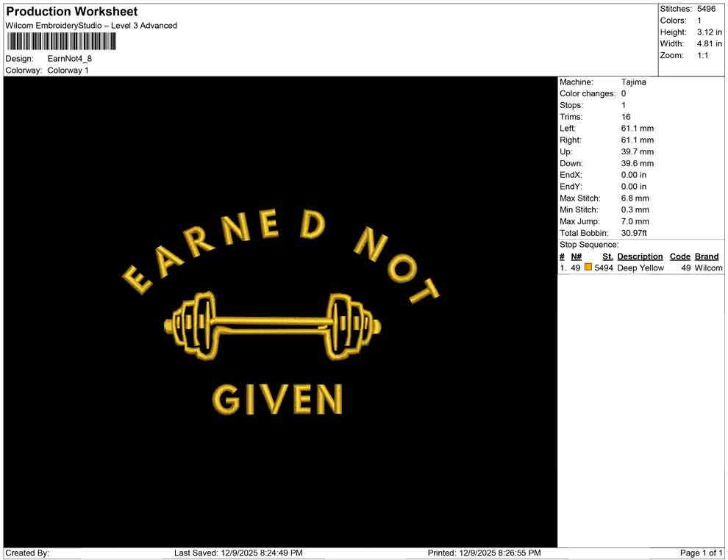This screenshot has height=560, width=728.
Task: Select the Machine value 'Tajima'
Action: point(634,82)
